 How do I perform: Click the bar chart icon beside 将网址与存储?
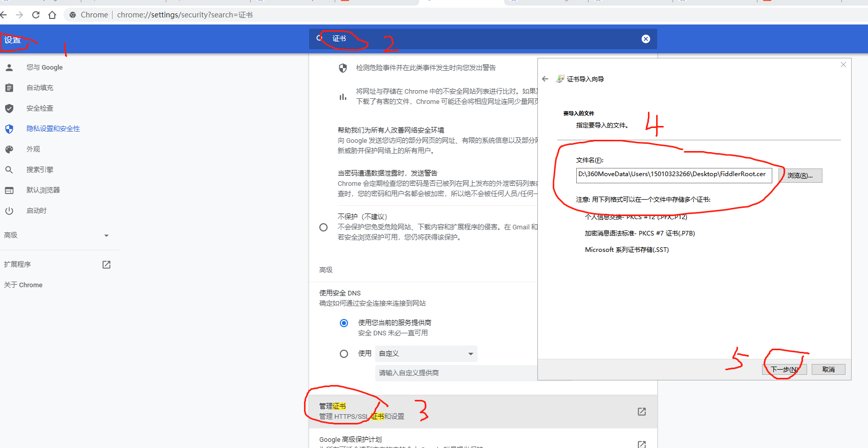tap(343, 96)
